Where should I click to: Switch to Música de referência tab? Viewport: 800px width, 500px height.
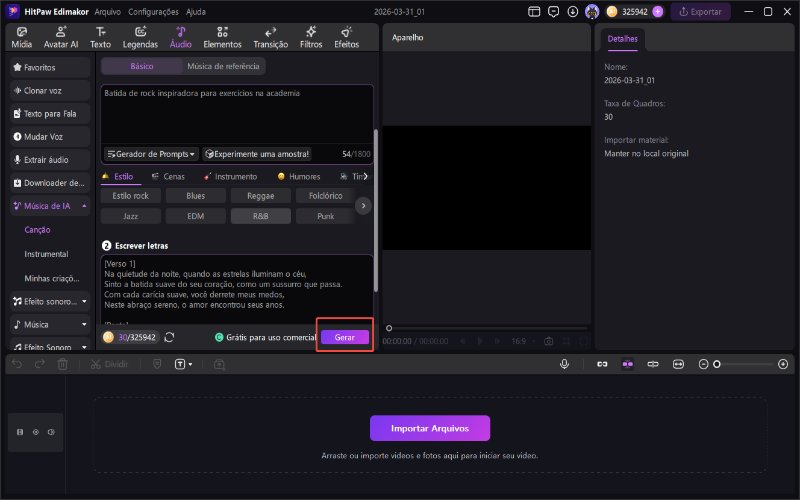click(223, 66)
